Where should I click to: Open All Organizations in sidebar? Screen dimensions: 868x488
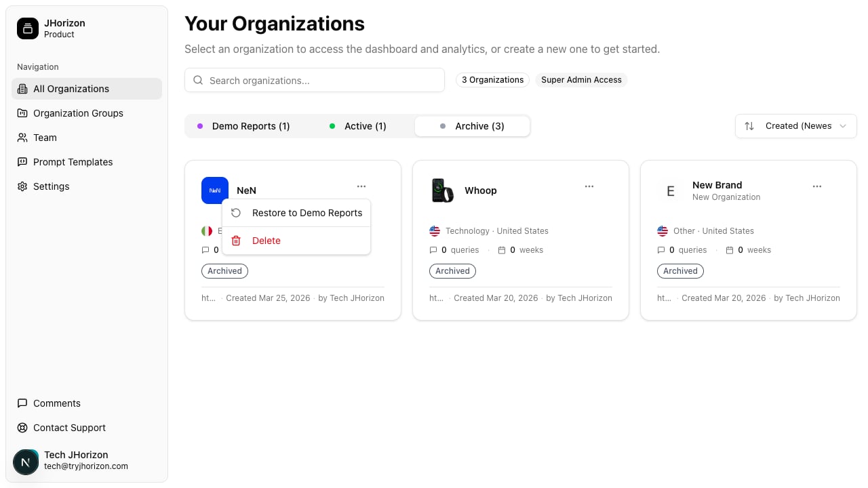click(87, 89)
